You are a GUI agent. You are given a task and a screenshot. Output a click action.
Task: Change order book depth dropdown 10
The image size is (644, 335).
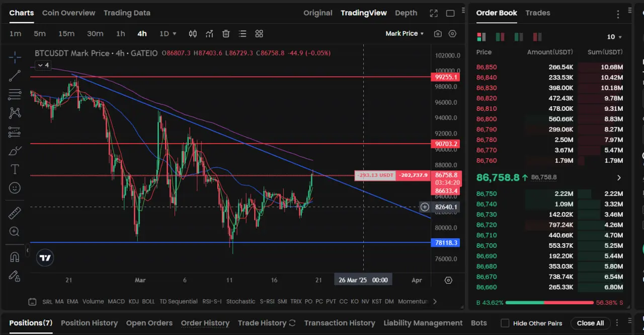click(x=614, y=37)
